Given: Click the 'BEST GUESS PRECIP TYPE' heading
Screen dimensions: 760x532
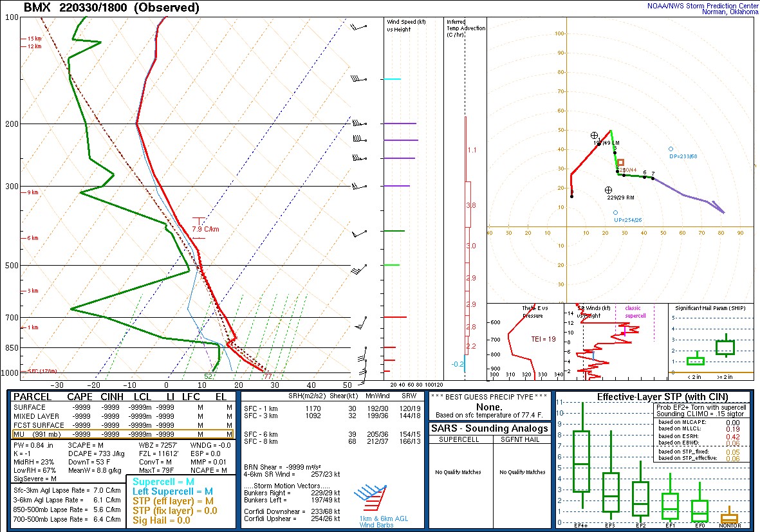Looking at the screenshot, I should 489,397.
